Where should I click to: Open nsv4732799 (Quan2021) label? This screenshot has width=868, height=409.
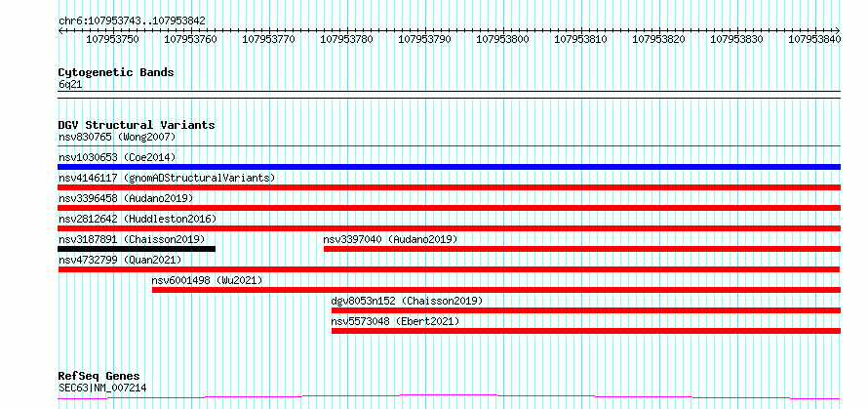[120, 260]
